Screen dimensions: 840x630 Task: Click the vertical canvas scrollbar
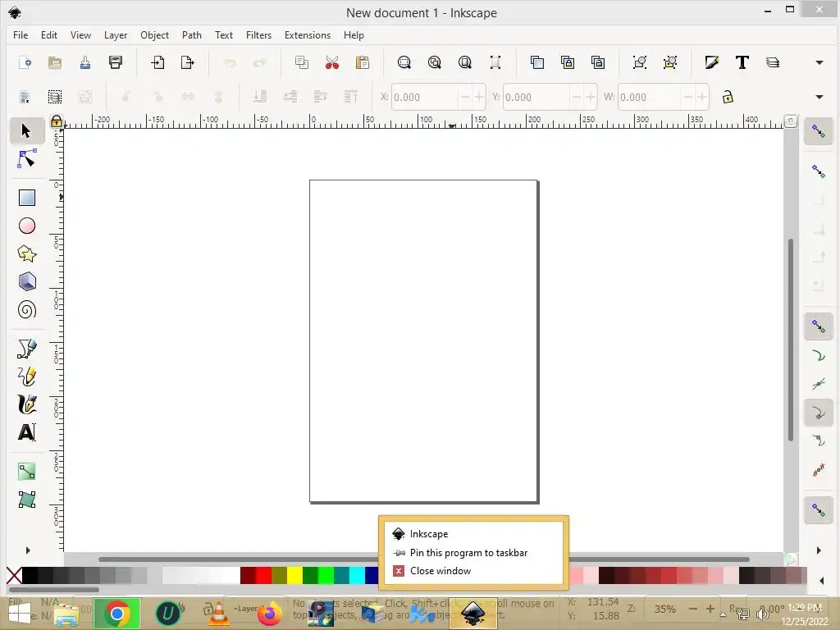click(791, 340)
